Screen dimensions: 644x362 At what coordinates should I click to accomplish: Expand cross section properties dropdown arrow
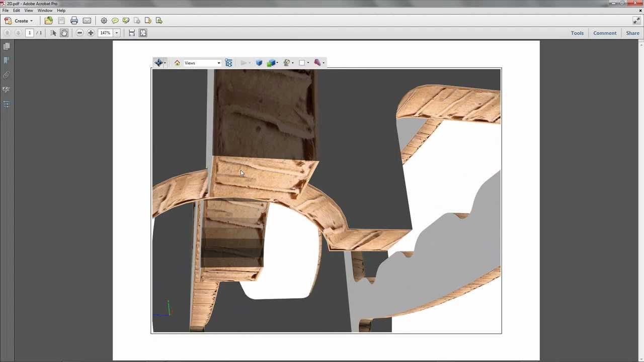click(x=324, y=63)
